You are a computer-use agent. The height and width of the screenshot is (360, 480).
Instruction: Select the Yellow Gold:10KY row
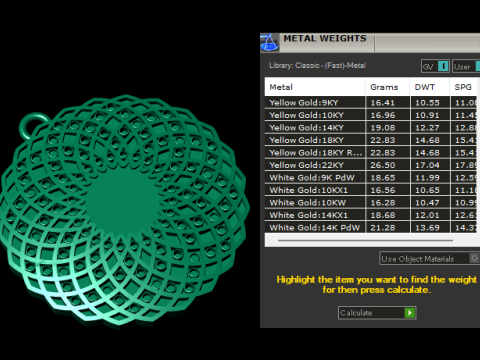click(x=371, y=115)
